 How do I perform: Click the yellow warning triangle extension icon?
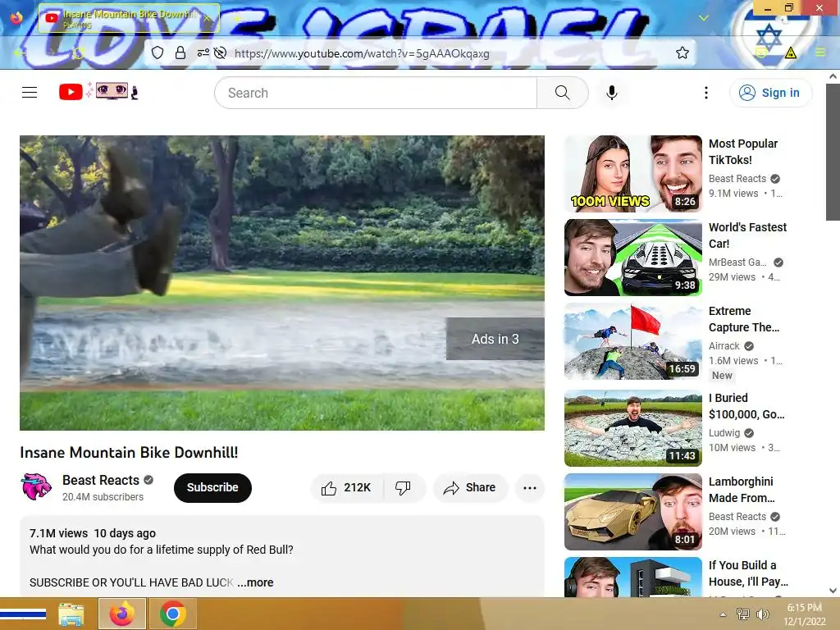point(790,52)
